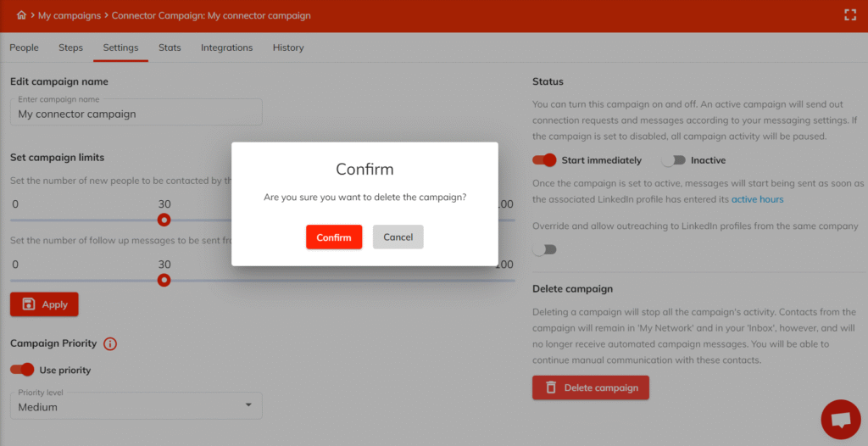Screen dimensions: 868x446
Task: Click the save icon on Apply button
Action: 29,304
